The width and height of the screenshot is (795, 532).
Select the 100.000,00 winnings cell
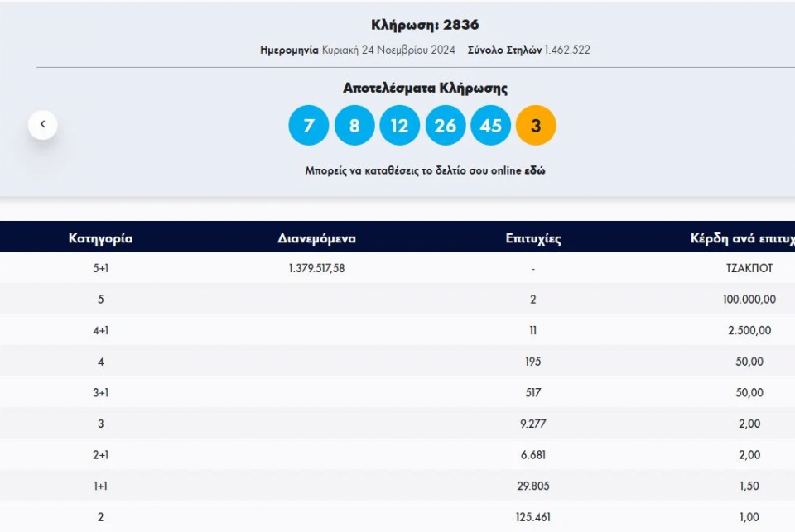tap(749, 300)
